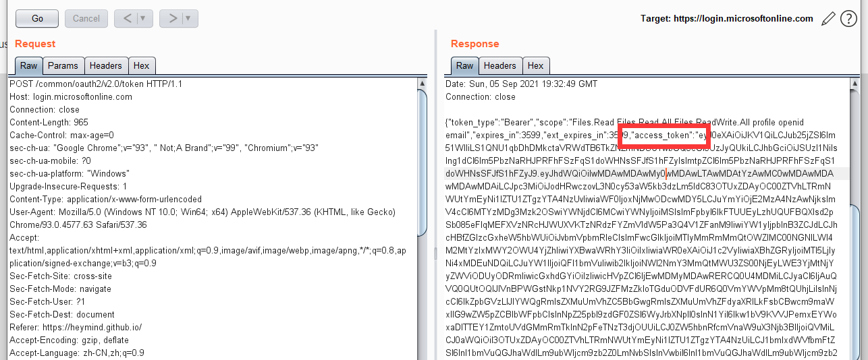This screenshot has width=868, height=360.
Task: Click the "access_token" key in response
Action: (x=662, y=135)
